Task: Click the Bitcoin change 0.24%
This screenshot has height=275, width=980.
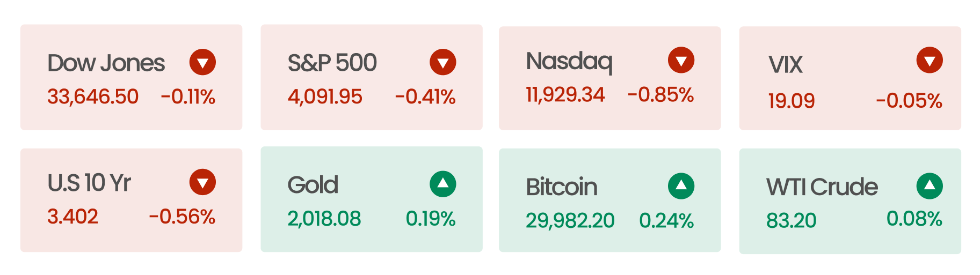Action: (x=666, y=220)
